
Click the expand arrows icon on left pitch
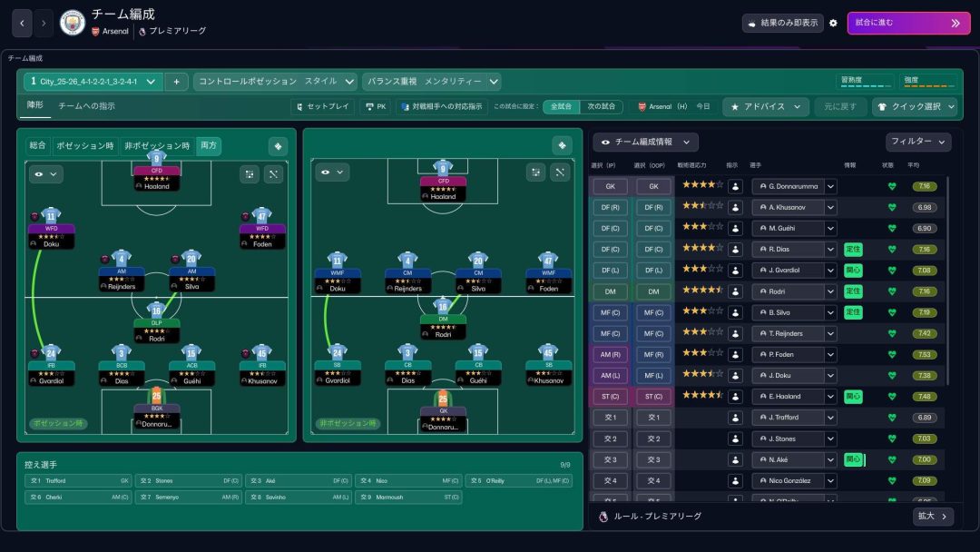point(273,173)
